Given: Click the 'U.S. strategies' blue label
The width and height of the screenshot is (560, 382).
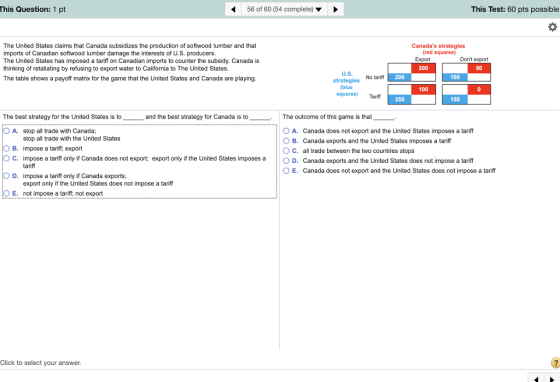Looking at the screenshot, I should click(x=346, y=84).
